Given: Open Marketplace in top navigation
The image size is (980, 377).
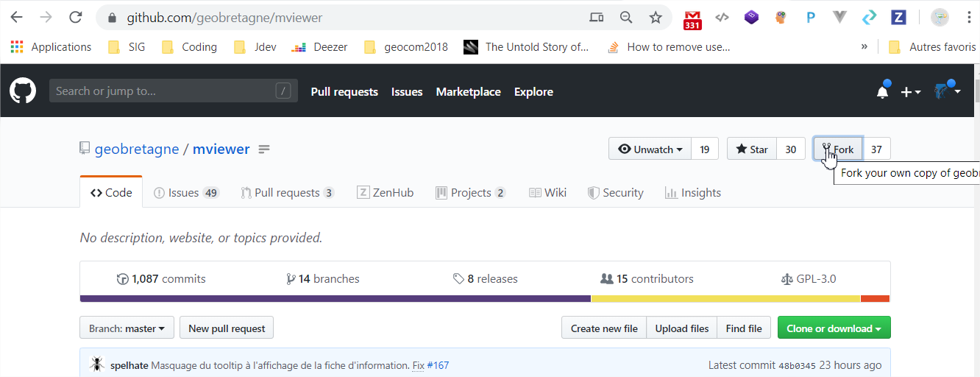Looking at the screenshot, I should click(x=468, y=92).
